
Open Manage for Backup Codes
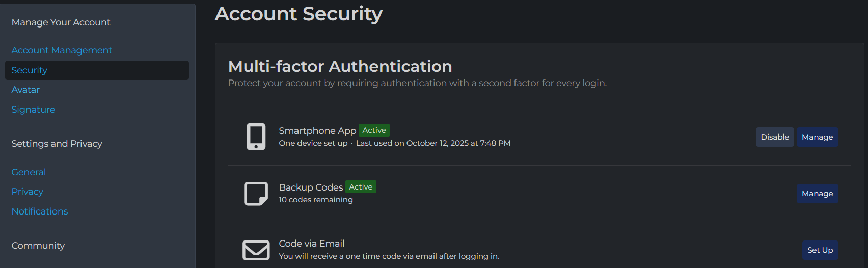tap(817, 194)
